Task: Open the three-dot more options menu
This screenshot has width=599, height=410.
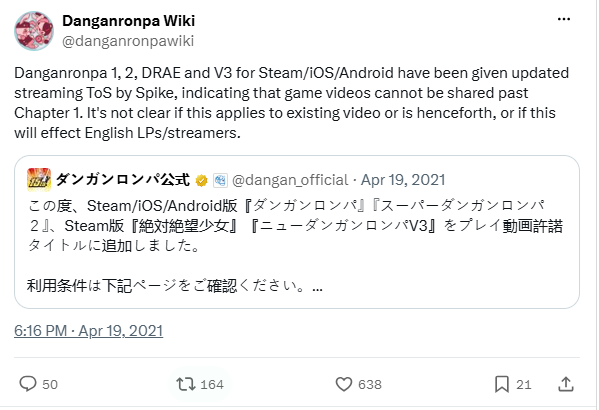Action: [564, 19]
